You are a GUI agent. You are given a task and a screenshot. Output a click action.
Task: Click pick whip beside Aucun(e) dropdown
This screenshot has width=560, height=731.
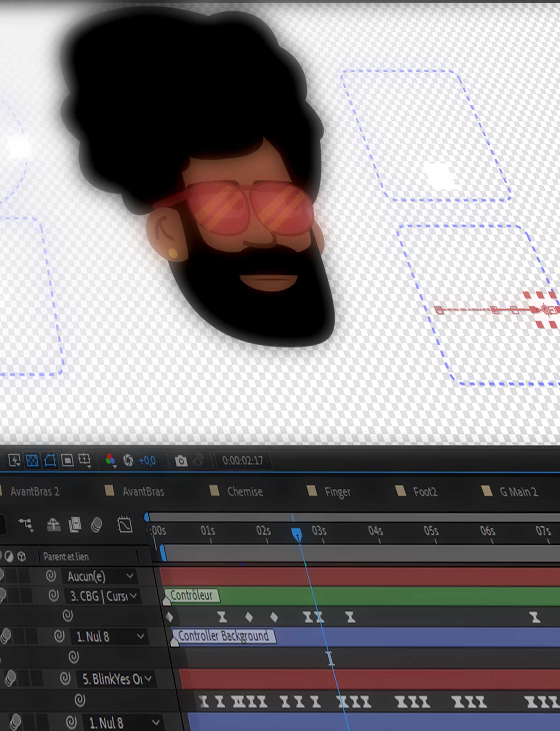pos(51,575)
